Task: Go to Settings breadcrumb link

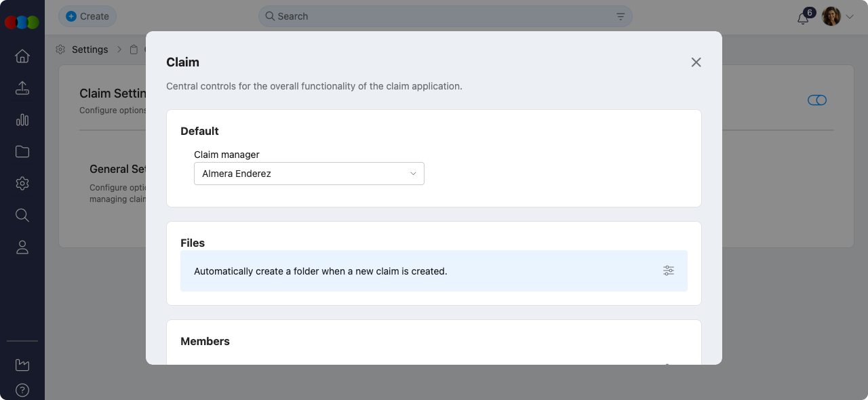Action: [x=90, y=49]
